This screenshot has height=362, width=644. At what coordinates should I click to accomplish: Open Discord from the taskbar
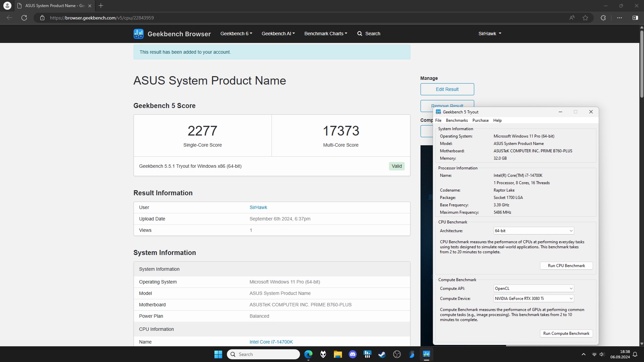(352, 354)
